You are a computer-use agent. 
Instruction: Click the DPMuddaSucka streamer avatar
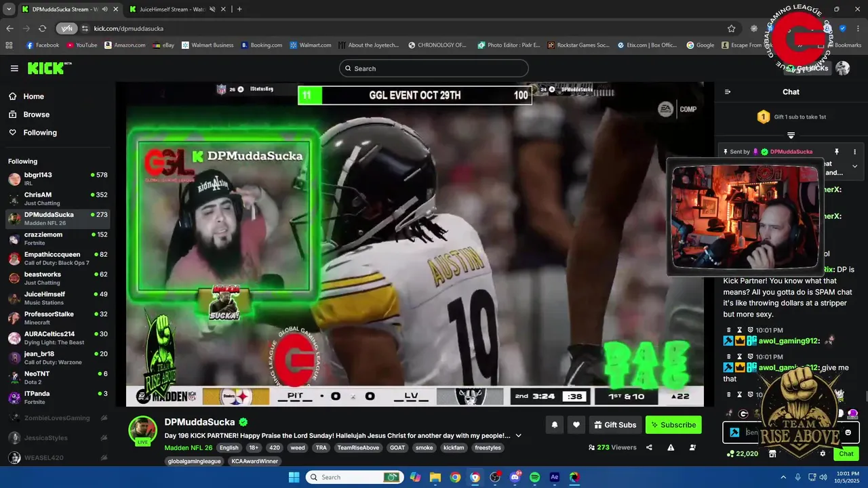click(x=143, y=430)
